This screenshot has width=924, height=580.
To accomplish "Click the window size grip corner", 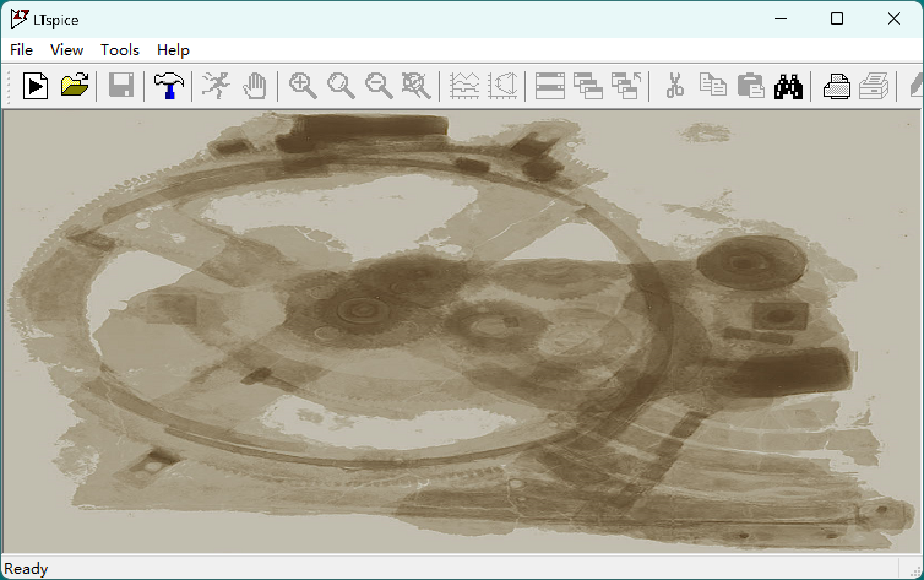I will click(x=915, y=571).
